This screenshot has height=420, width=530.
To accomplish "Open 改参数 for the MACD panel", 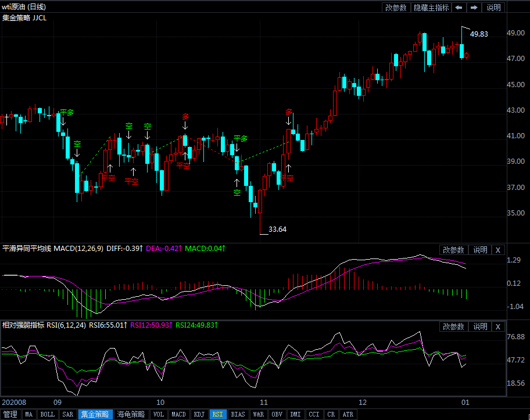I will [x=453, y=250].
